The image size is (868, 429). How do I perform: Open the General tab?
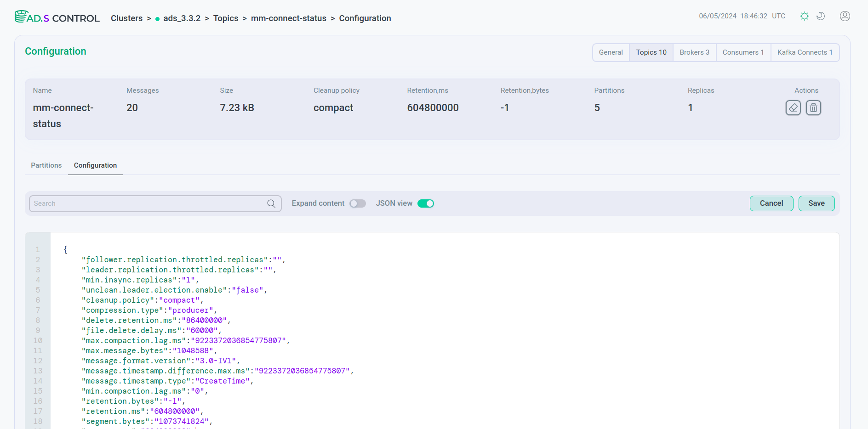click(x=611, y=52)
